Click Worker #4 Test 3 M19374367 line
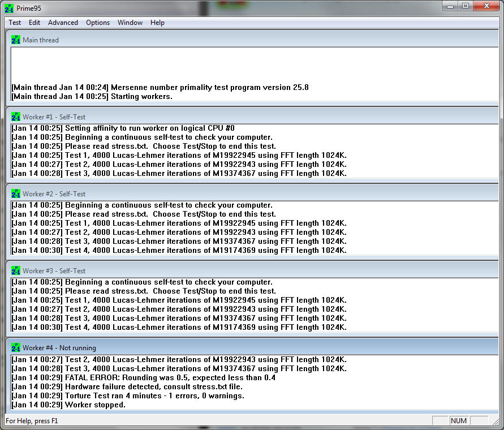 [x=179, y=368]
